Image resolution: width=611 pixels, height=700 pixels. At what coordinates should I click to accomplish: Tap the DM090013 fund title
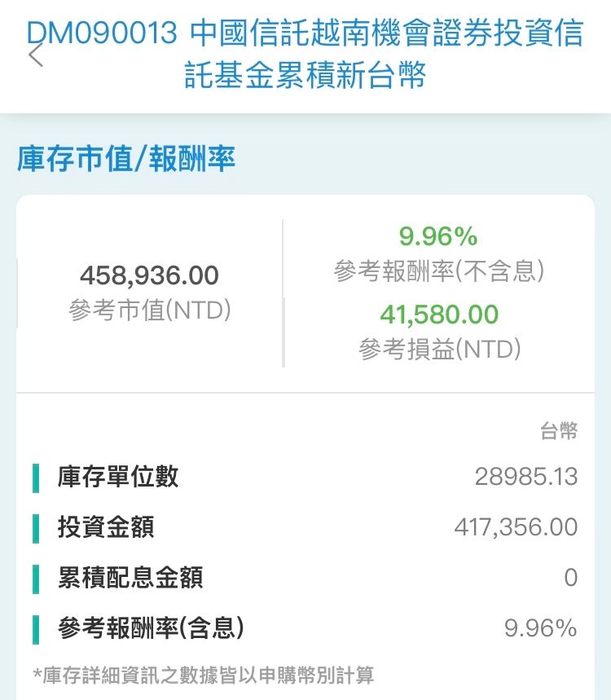(305, 55)
